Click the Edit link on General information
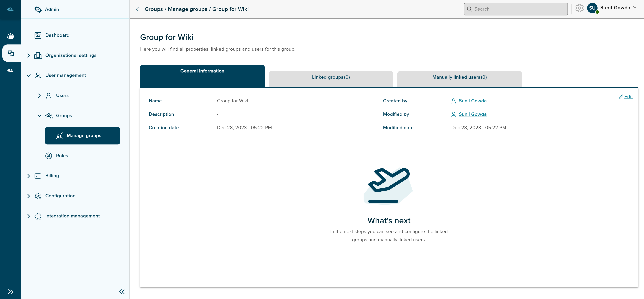The image size is (644, 299). (626, 97)
